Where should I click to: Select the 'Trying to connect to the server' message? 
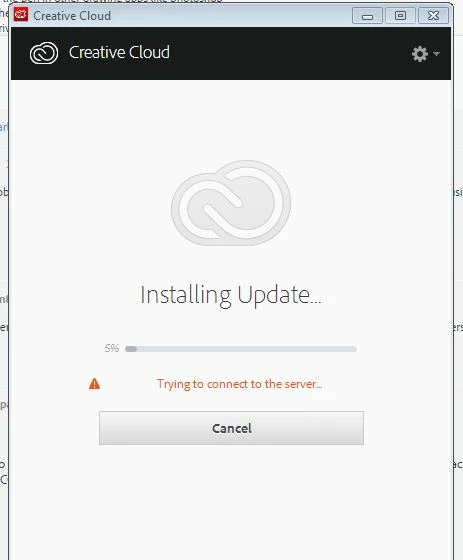239,384
